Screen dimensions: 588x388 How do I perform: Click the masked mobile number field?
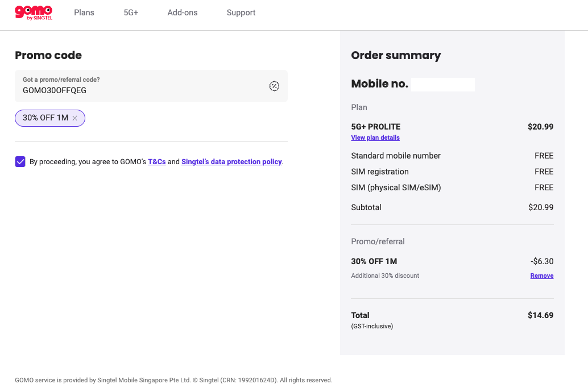[x=443, y=85]
